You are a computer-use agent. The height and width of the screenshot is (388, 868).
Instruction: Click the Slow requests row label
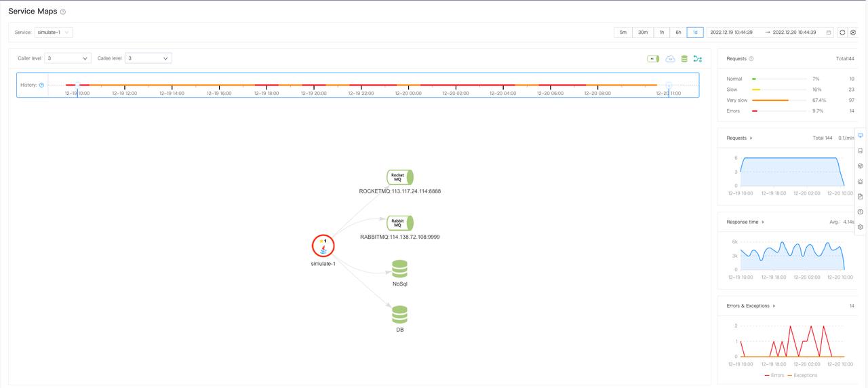click(x=732, y=90)
